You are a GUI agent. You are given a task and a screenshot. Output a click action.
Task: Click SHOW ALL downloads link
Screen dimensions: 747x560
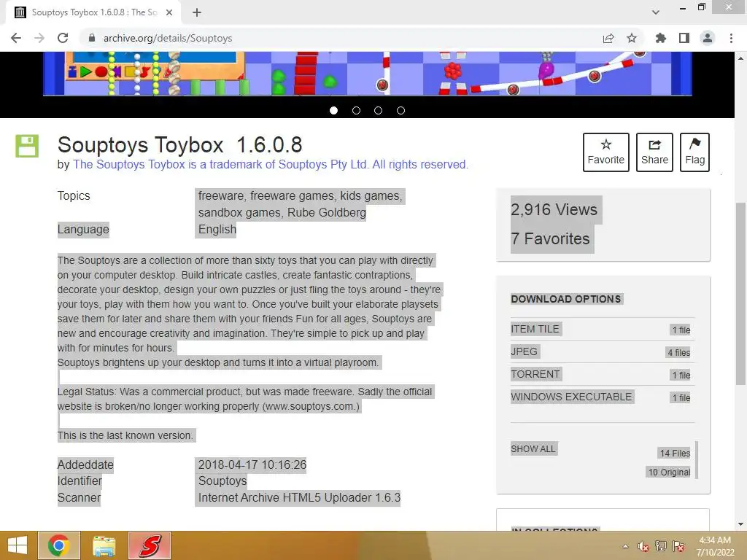point(533,449)
